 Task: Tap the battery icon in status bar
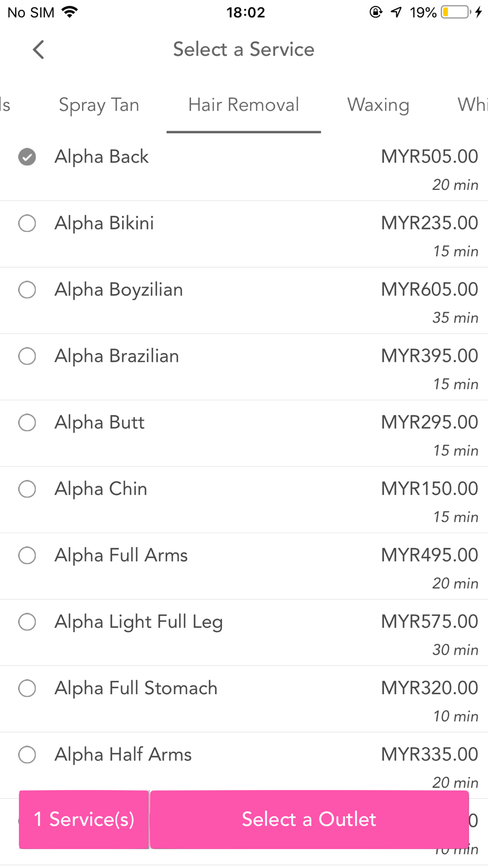pyautogui.click(x=456, y=12)
